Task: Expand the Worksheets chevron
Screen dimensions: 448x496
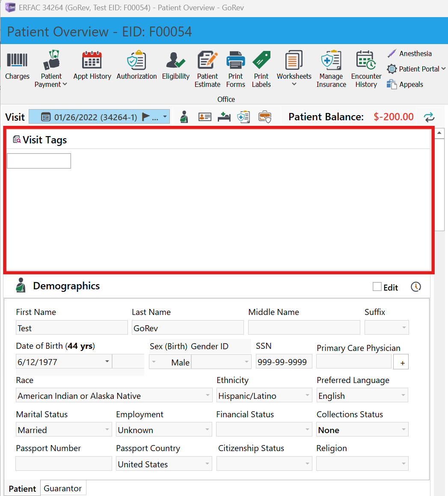Action: point(294,84)
